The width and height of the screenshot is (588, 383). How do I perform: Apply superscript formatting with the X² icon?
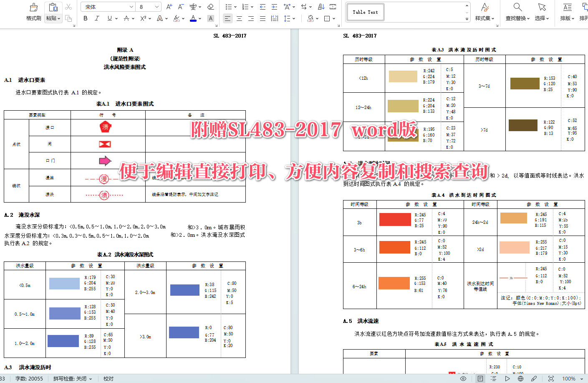click(x=144, y=18)
